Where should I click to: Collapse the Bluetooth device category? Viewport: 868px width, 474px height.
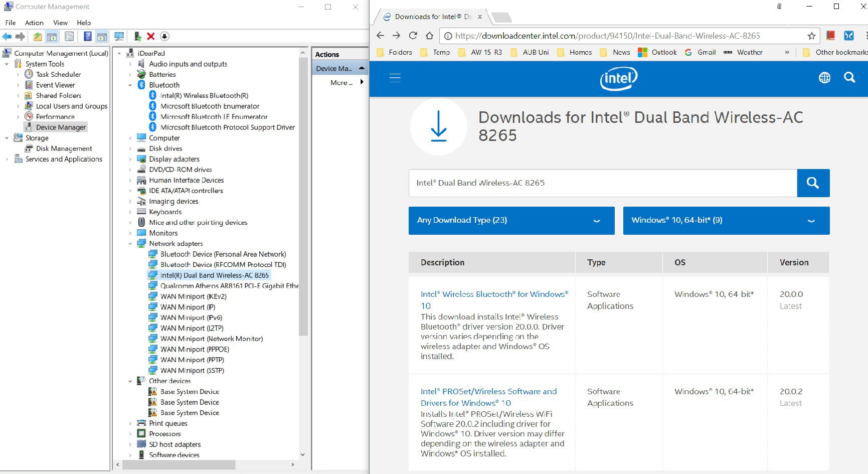tap(130, 85)
